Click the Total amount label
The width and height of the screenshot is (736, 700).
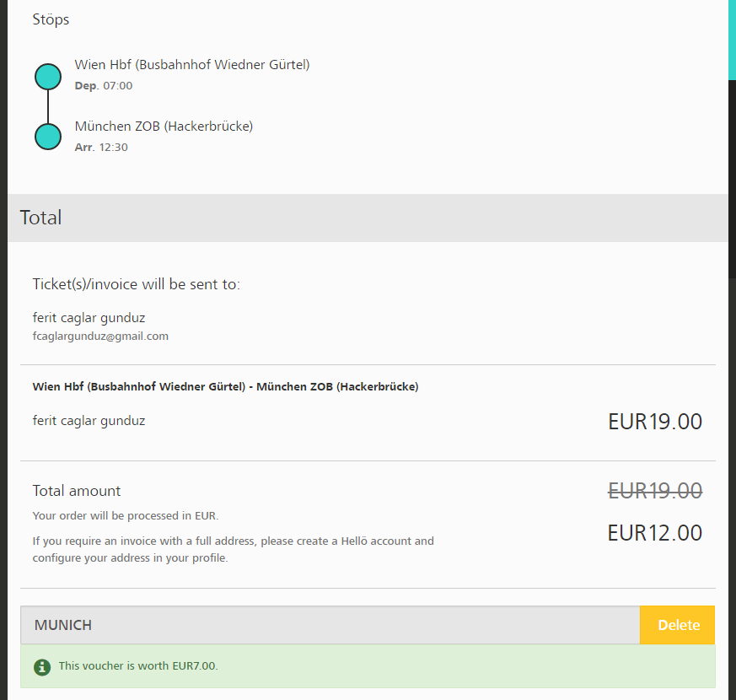pos(77,491)
